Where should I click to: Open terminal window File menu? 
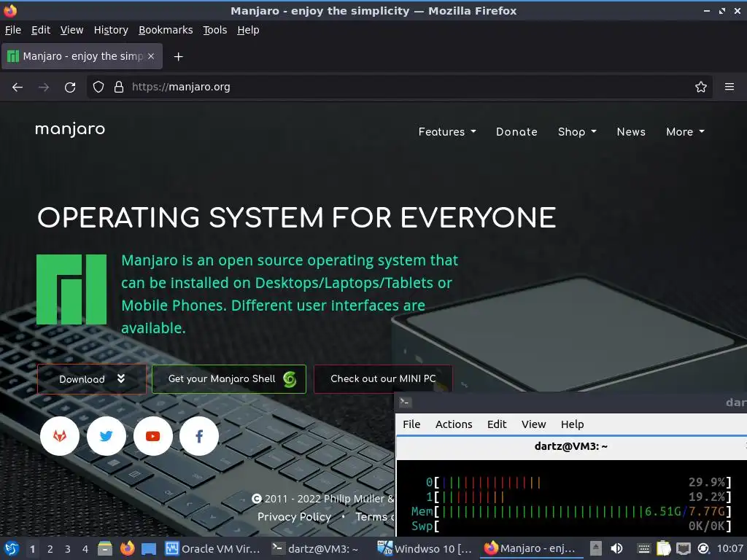click(x=411, y=424)
